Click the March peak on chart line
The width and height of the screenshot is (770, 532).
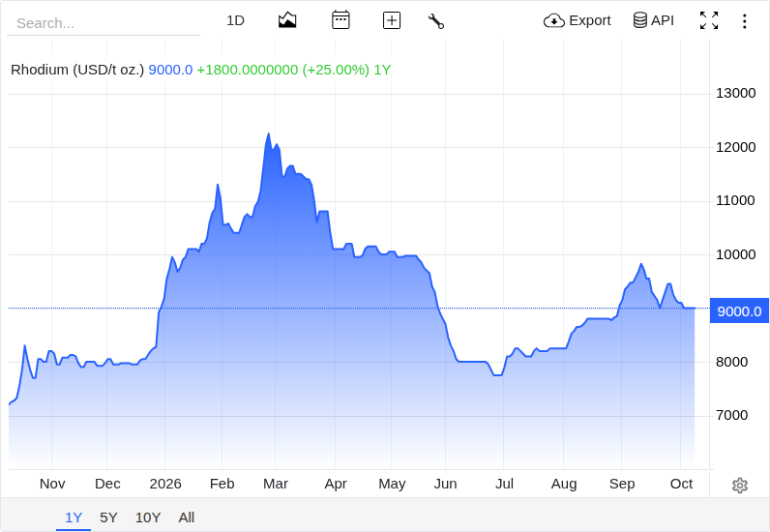(268, 133)
